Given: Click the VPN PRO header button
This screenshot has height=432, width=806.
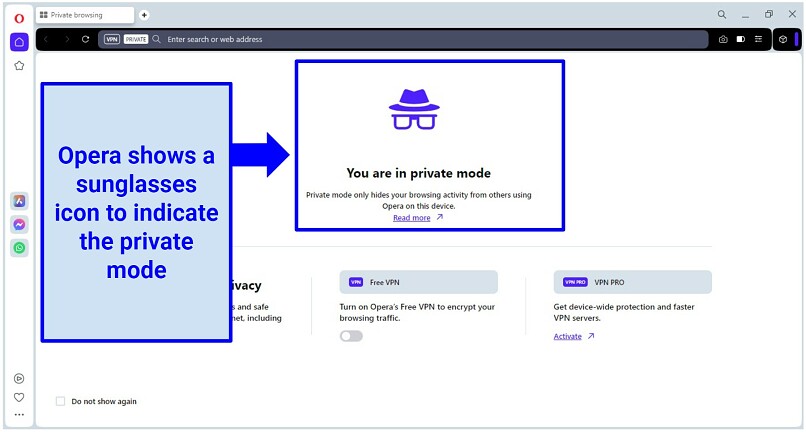Looking at the screenshot, I should 633,282.
